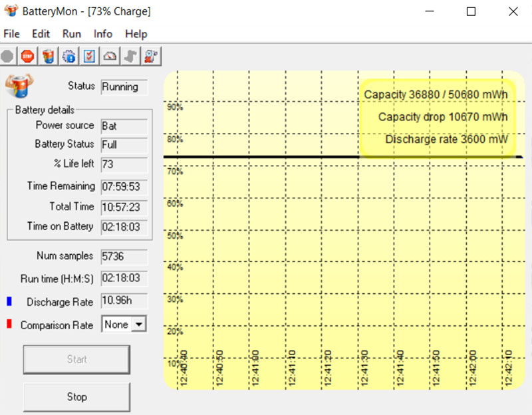Open the Edit menu
This screenshot has height=415, width=532.
coord(41,34)
